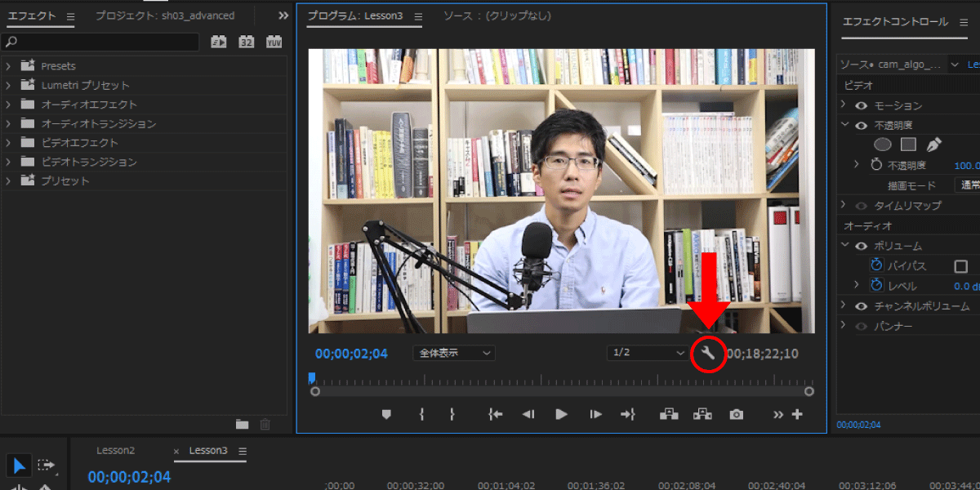Close the Lesson3 timeline tab
Viewport: 980px width, 490px height.
(x=176, y=451)
